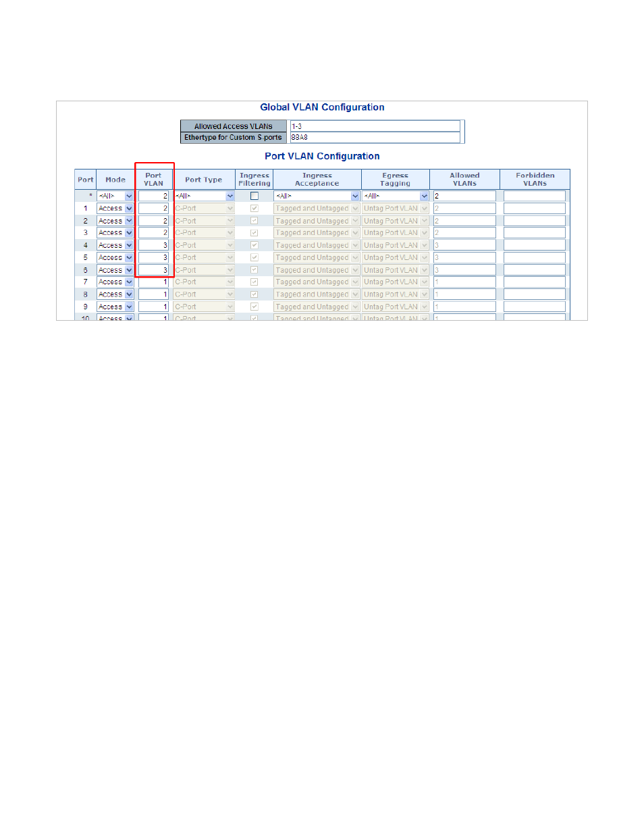Click the Ingress Filtering column header
This screenshot has width=644, height=834.
254,180
